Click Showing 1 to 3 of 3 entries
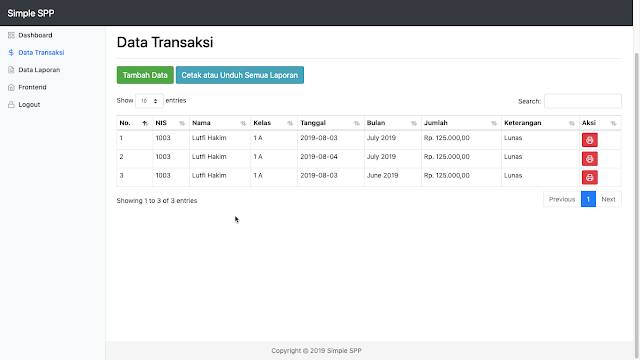Viewport: 640px width, 360px height. (x=157, y=201)
